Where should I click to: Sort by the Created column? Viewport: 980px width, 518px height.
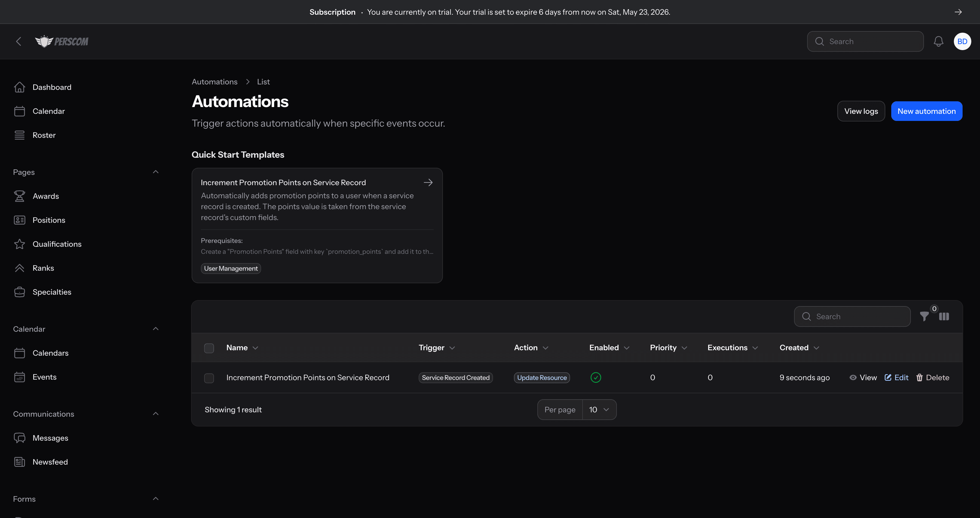click(799, 348)
